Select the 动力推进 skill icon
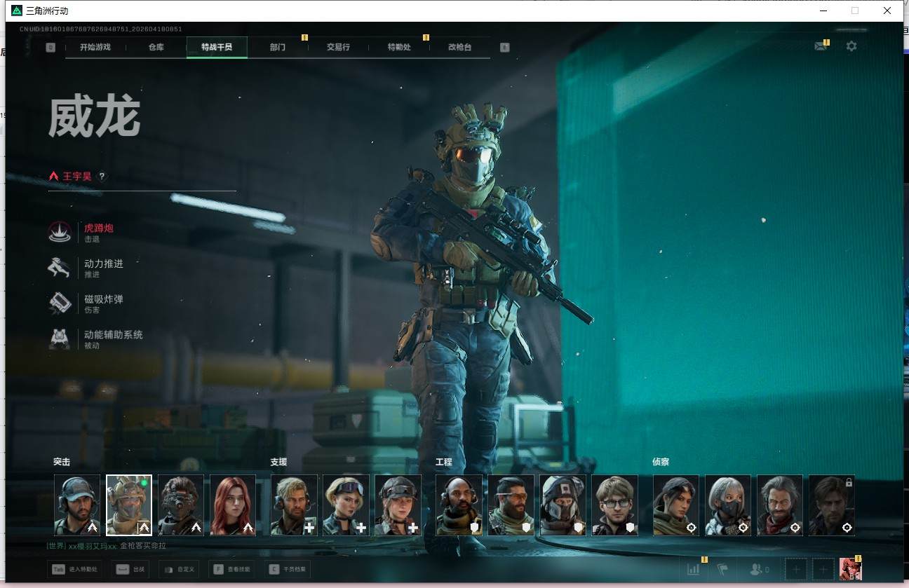 tap(60, 268)
